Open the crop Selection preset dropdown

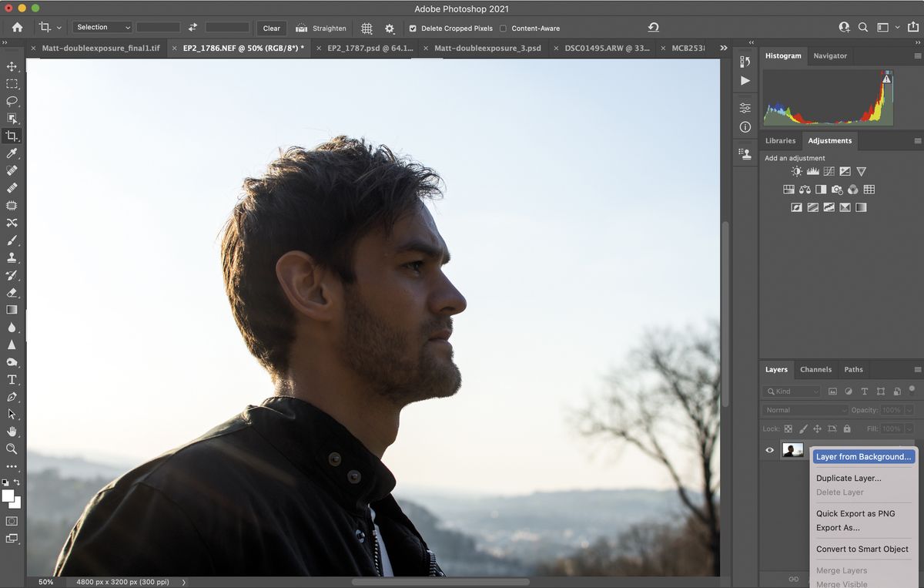tap(102, 27)
